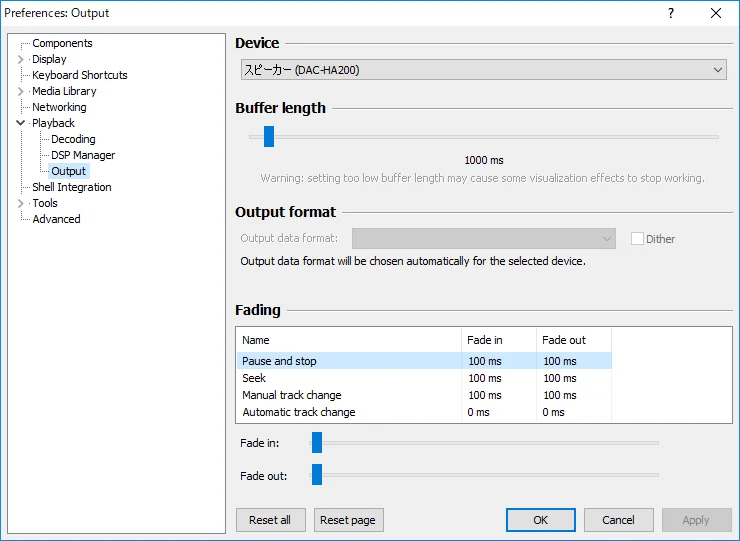Open Keyboard Shortcuts preferences page
Image resolution: width=740 pixels, height=541 pixels.
pos(79,75)
